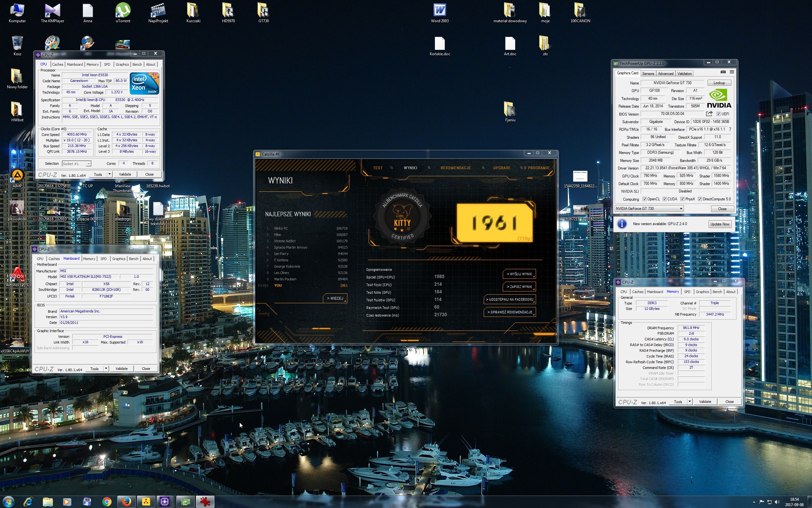The image size is (812, 508).
Task: Open the Socket #1 selection dropdown
Action: pyautogui.click(x=76, y=164)
